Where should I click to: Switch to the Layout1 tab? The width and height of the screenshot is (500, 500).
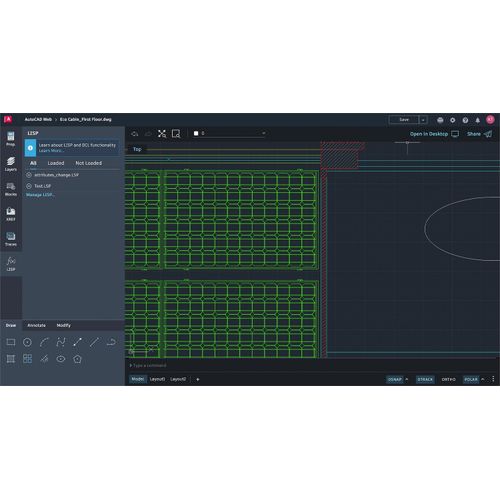(157, 379)
